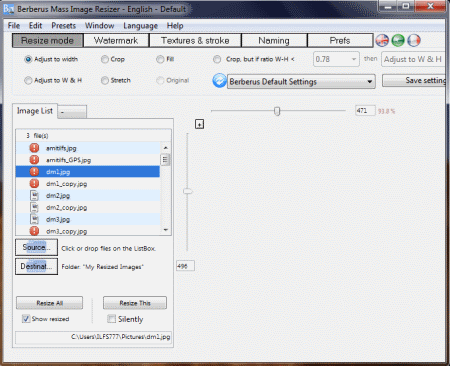
Task: Open the Adjust to W & H then-dropdown
Action: tap(413, 59)
